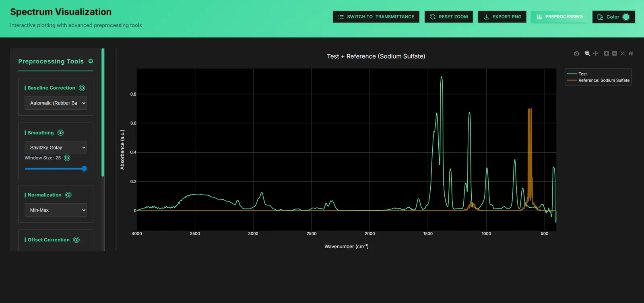Toggle the Preprocessing panel button
The image size is (644, 303).
(x=559, y=17)
